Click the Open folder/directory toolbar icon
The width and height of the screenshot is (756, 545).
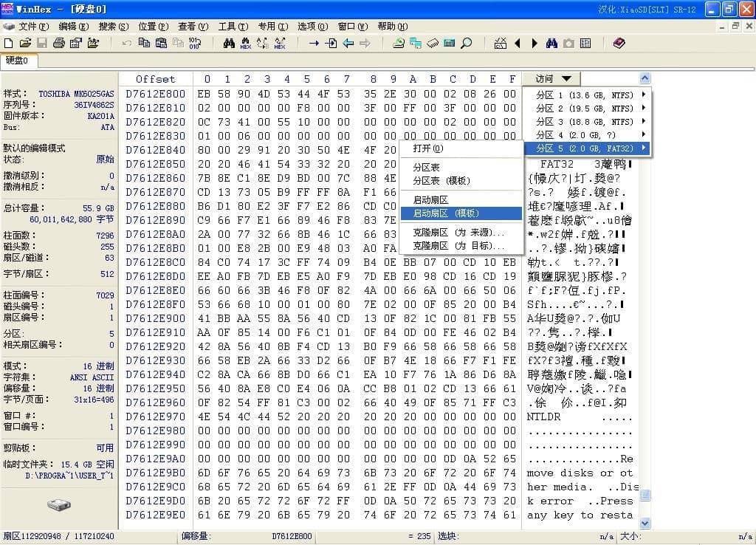coord(93,44)
